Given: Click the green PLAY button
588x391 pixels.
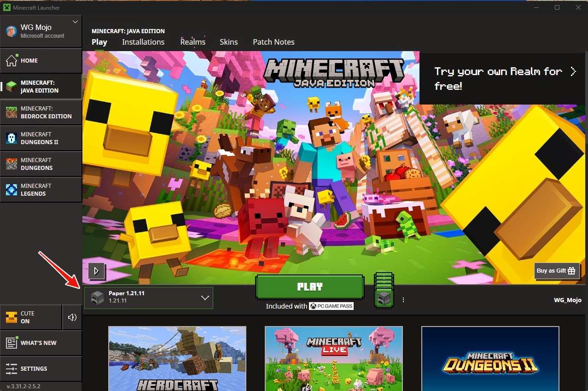Looking at the screenshot, I should [x=310, y=287].
